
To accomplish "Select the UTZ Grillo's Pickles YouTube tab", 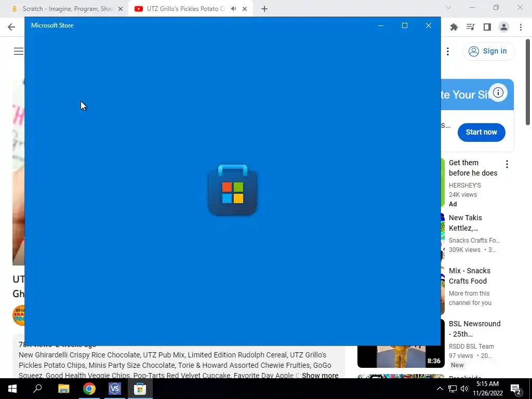I will pos(185,9).
